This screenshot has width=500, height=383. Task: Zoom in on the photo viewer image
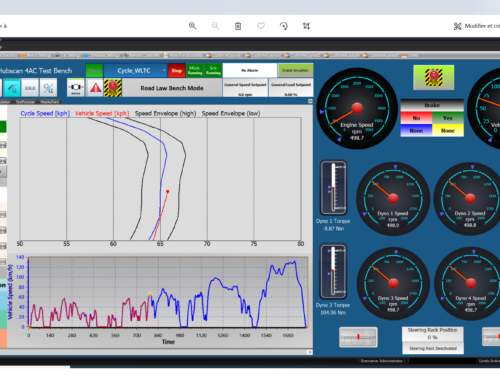coord(193,26)
